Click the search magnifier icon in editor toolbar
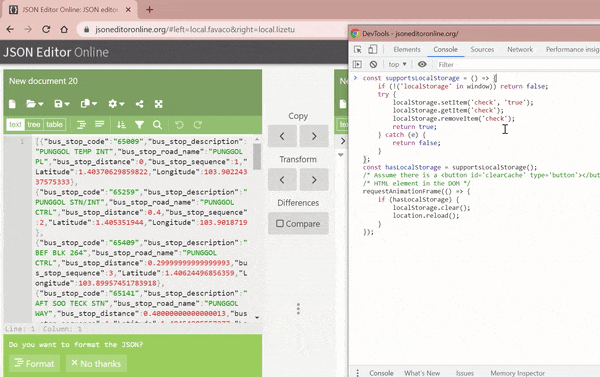The image size is (600, 377). tap(157, 124)
